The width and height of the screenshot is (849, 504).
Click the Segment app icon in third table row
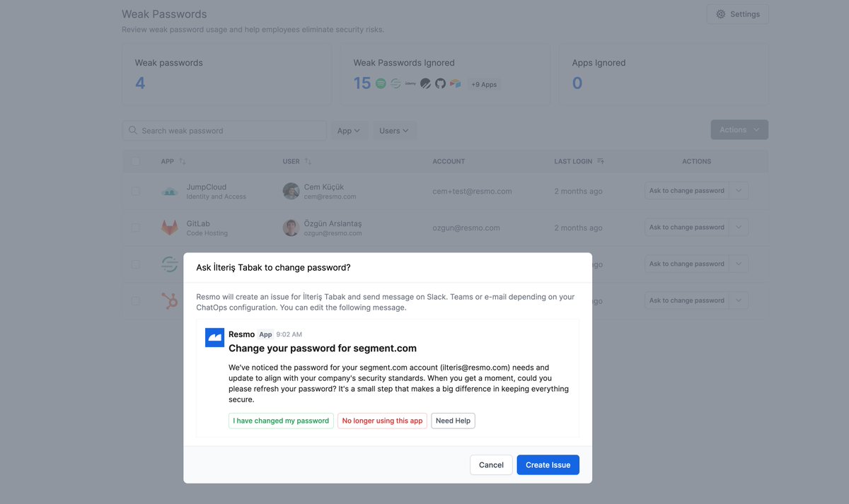point(170,264)
